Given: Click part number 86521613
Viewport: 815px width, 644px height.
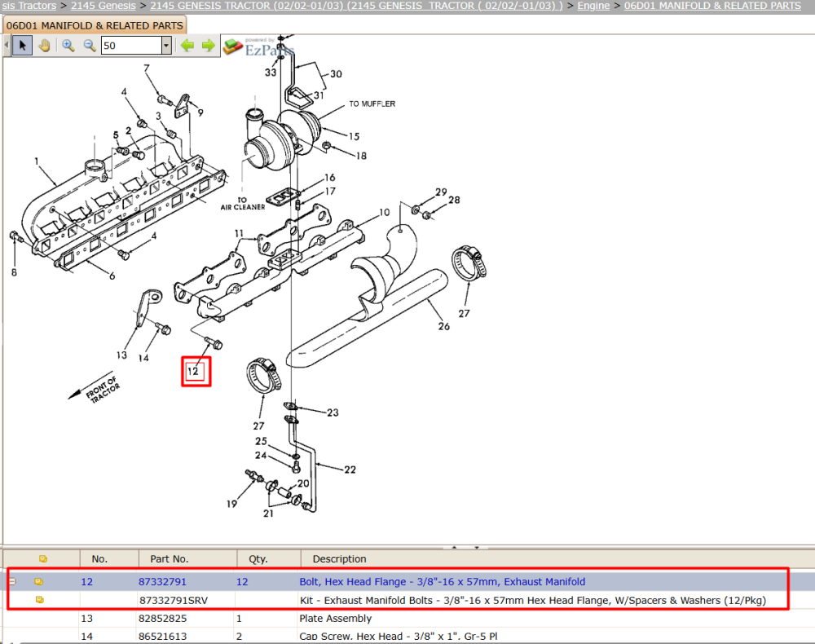Looking at the screenshot, I should click(x=162, y=636).
